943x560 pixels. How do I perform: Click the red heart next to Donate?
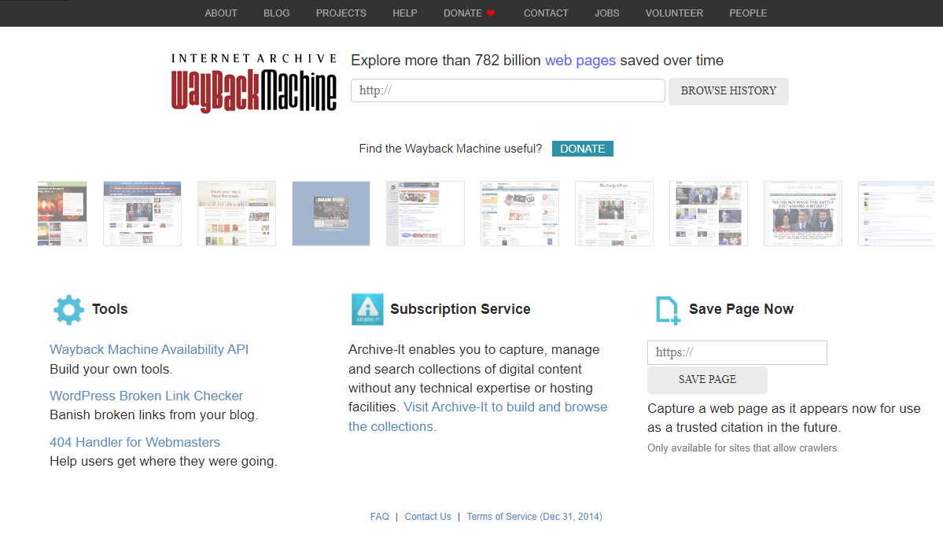point(491,13)
